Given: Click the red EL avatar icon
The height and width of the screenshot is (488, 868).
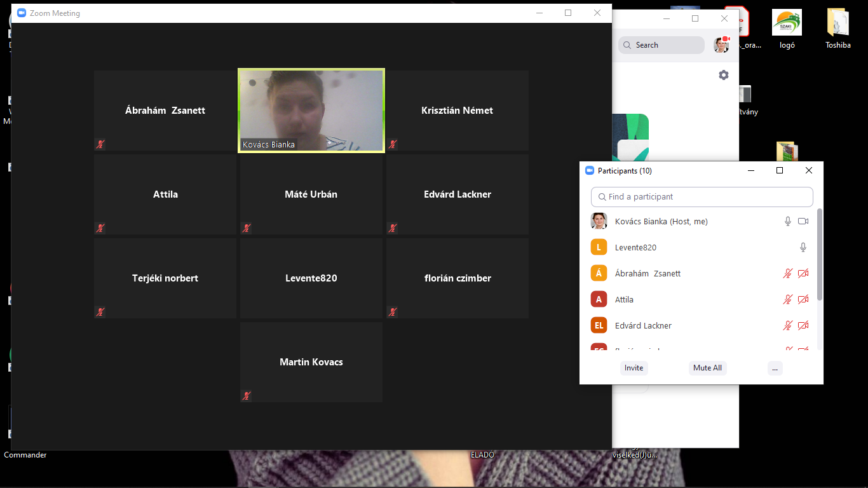Looking at the screenshot, I should [599, 325].
